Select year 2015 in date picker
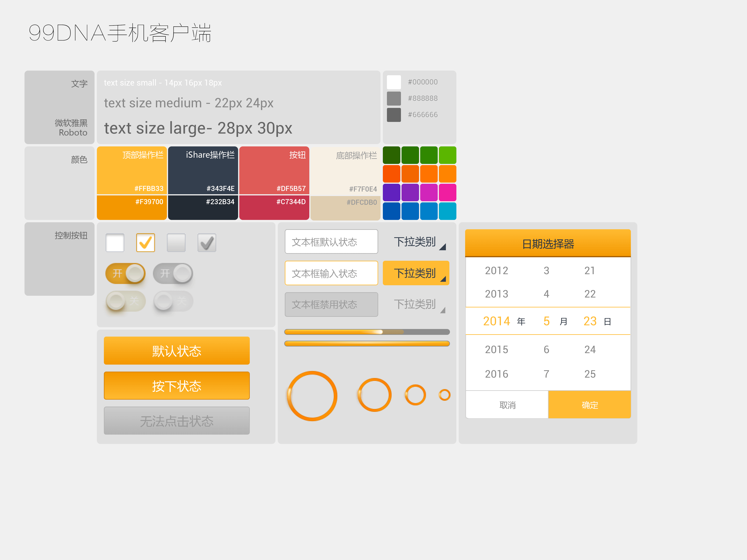 pyautogui.click(x=496, y=349)
